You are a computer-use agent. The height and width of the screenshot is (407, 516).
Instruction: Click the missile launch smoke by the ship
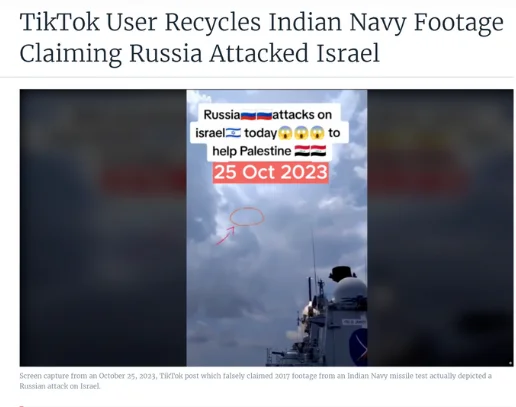coord(307,317)
